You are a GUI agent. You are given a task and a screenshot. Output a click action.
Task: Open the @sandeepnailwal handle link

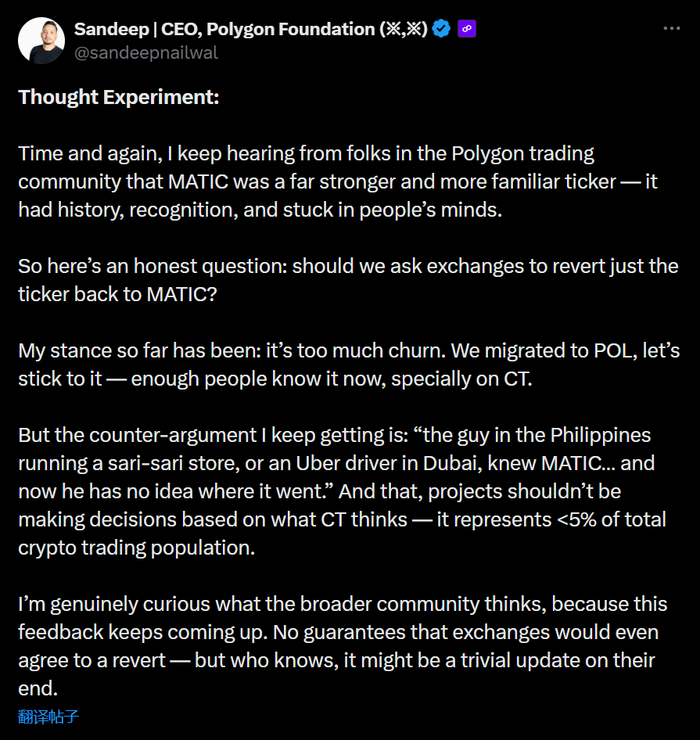point(146,53)
